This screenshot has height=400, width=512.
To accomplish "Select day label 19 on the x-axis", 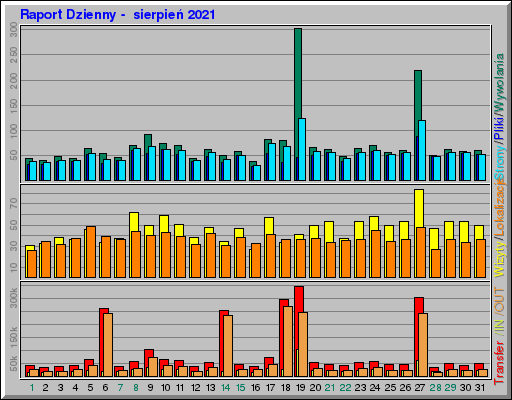I will pos(300,388).
